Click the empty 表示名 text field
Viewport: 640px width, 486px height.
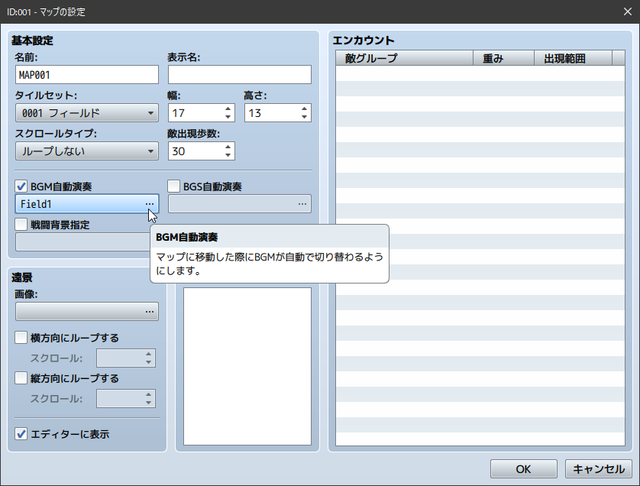240,75
